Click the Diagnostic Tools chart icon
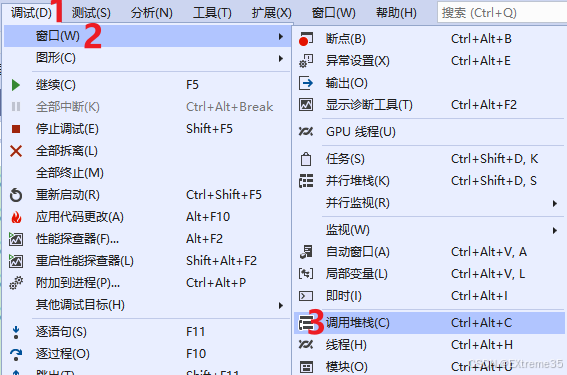 click(x=306, y=105)
